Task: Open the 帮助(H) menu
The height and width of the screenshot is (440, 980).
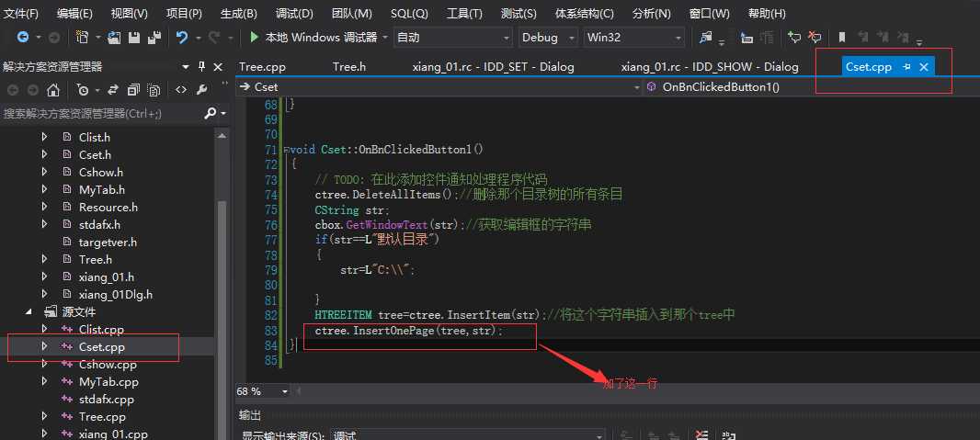Action: 767,13
